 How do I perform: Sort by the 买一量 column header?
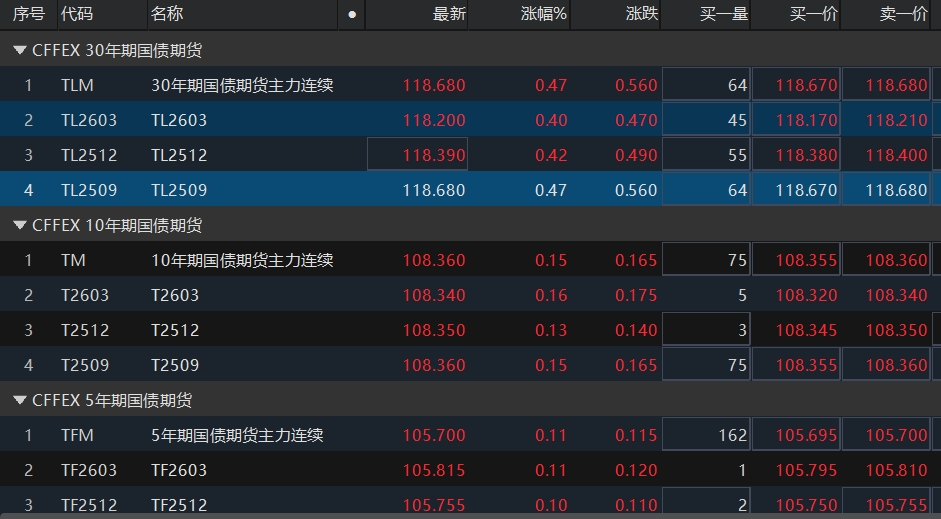coord(724,14)
